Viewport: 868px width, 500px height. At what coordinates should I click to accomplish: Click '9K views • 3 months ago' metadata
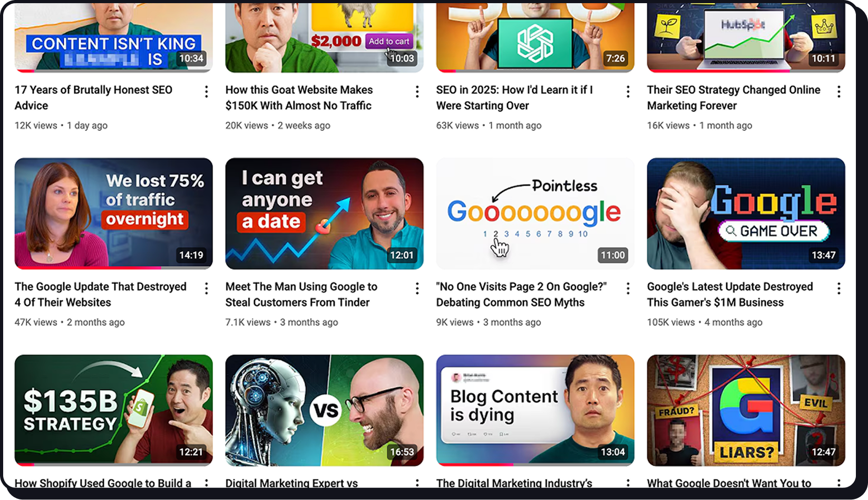click(489, 322)
